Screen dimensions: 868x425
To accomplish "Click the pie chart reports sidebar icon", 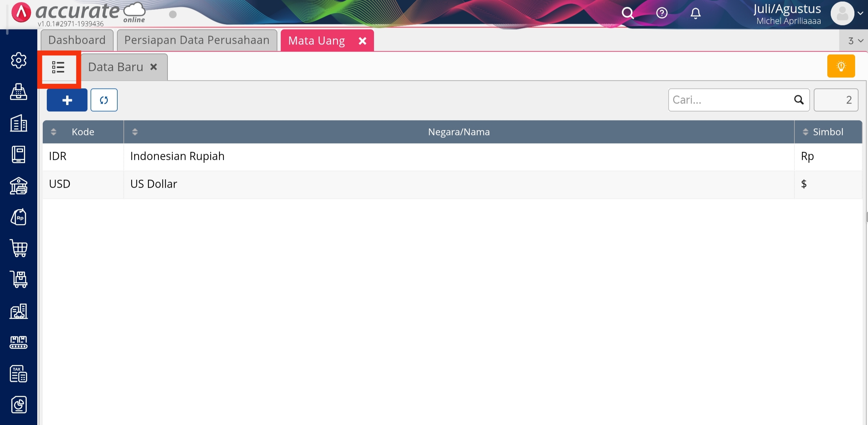I will (19, 405).
